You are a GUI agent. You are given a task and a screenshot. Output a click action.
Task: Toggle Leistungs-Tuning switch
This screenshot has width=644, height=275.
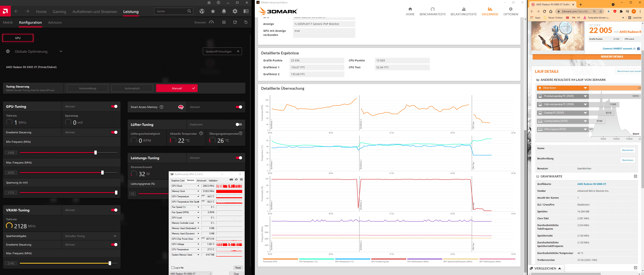pyautogui.click(x=239, y=158)
